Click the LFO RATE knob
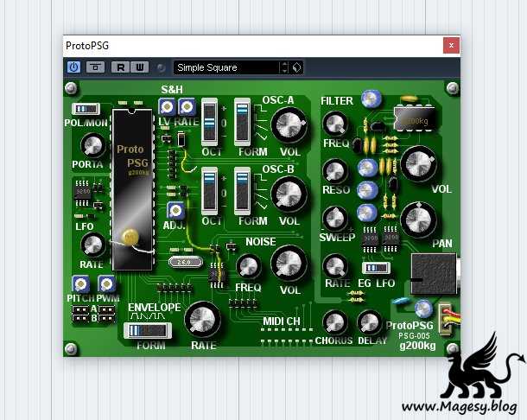 click(x=92, y=245)
